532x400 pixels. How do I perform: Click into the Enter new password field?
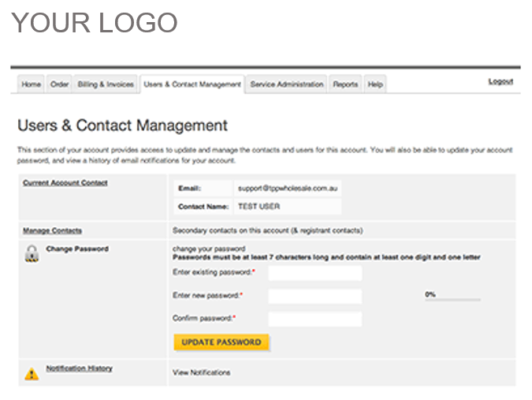click(314, 296)
